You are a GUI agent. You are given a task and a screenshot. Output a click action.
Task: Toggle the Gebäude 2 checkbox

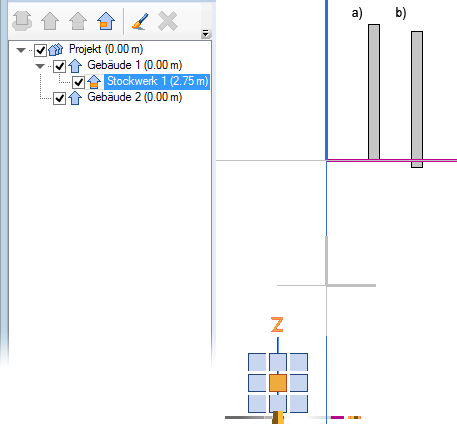[x=59, y=98]
